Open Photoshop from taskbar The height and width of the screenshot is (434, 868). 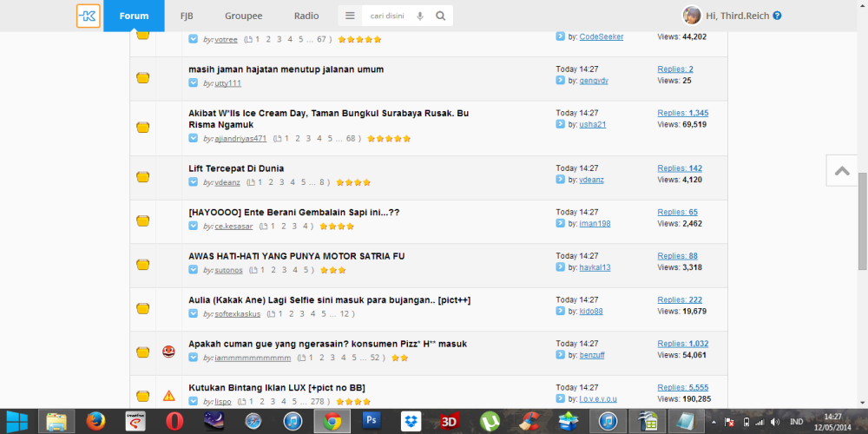click(x=372, y=422)
